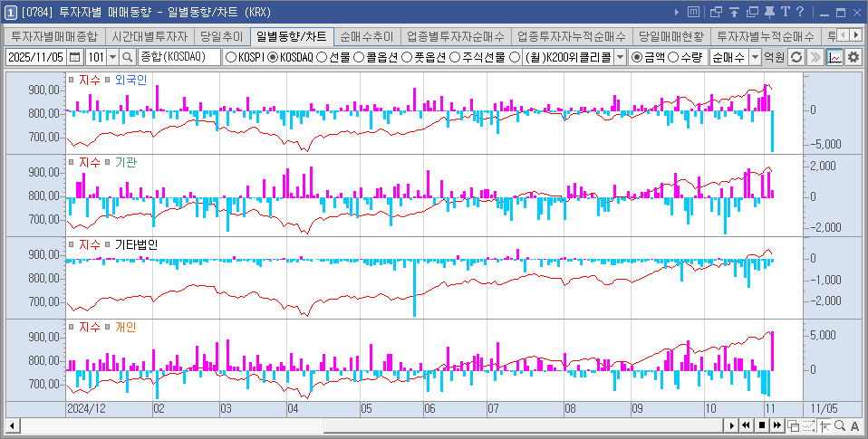Viewport: 868px width, 439px height.
Task: Open the 101 code dropdown arrow
Action: (113, 57)
